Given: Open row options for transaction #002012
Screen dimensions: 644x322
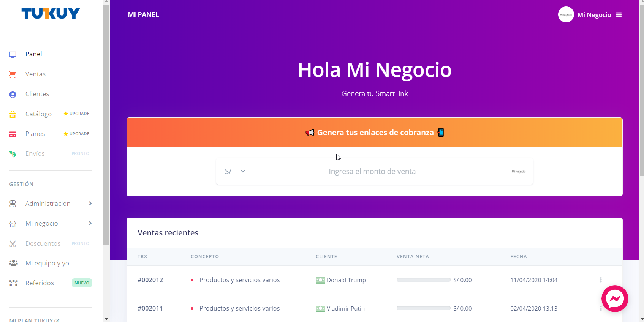Looking at the screenshot, I should coord(600,280).
